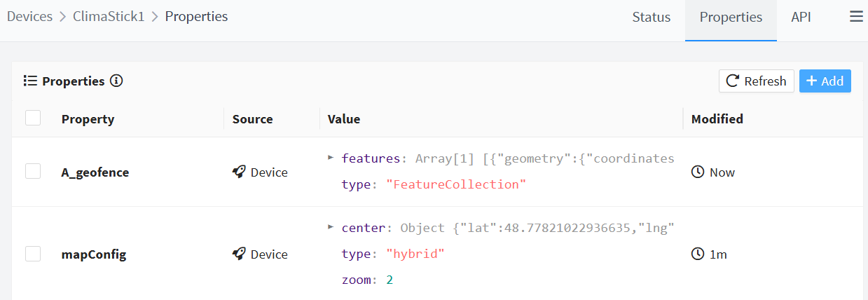
Task: Check the A_geofence row checkbox
Action: [x=33, y=172]
